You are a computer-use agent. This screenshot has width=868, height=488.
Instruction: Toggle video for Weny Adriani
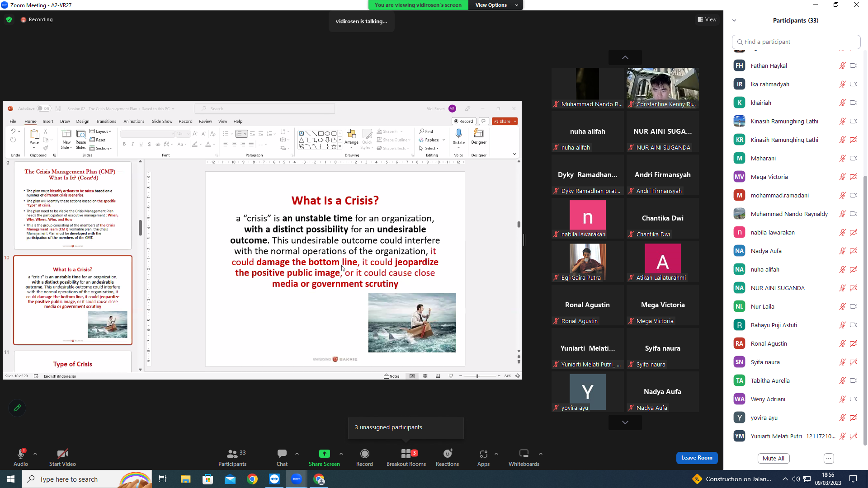854,399
